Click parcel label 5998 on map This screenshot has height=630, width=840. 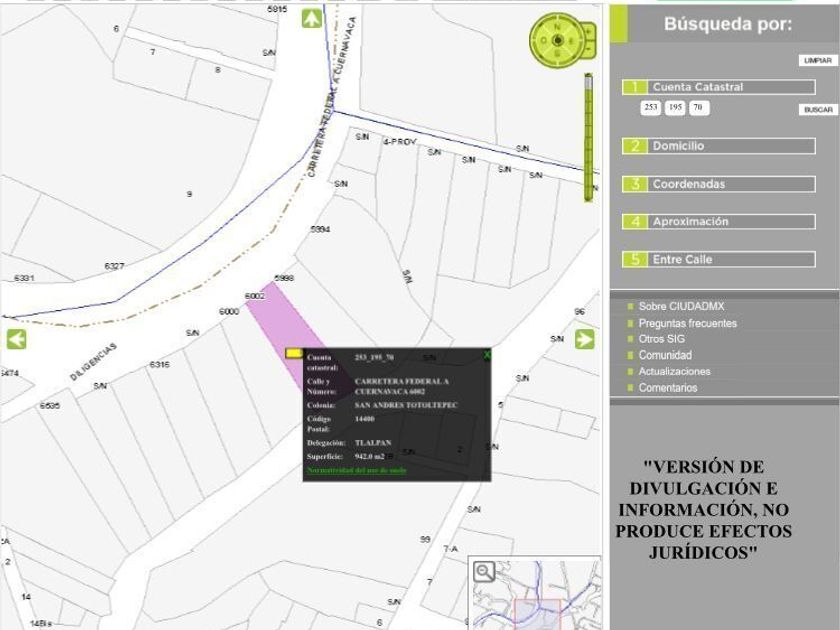(x=284, y=278)
